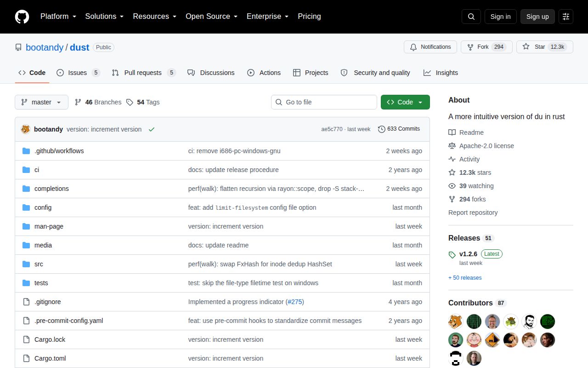Click the .gitignore file icon
Screen dimensions: 588x368
(x=26, y=302)
